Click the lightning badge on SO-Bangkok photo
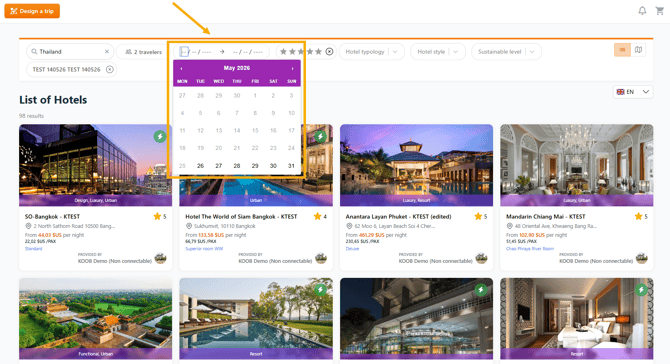Image resolution: width=670 pixels, height=364 pixels. click(160, 137)
